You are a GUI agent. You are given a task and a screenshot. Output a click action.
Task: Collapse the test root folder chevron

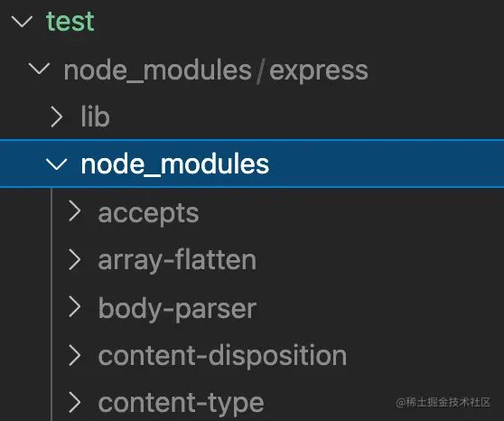point(22,22)
